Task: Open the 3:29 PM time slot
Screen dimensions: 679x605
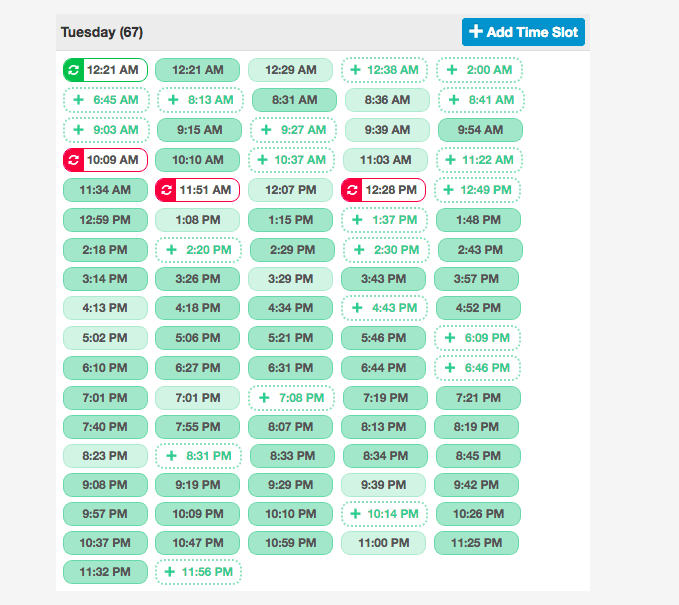Action: (x=290, y=279)
